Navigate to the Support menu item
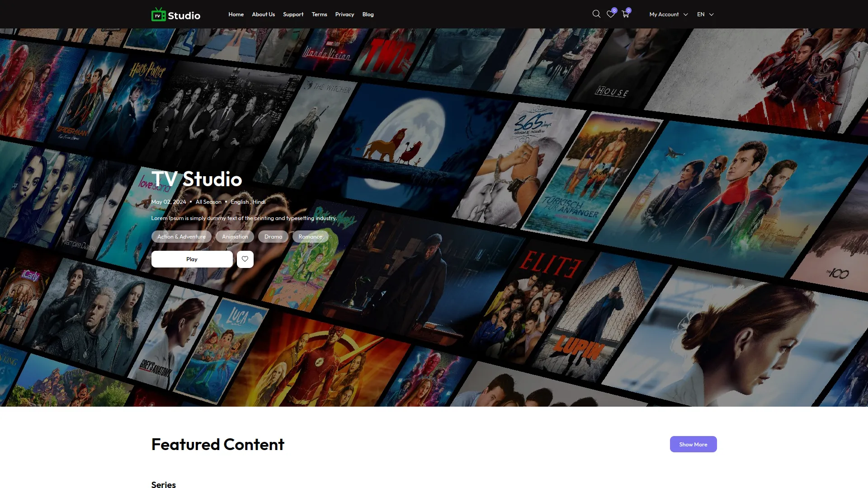Screen dimensions: 868x488 (x=293, y=14)
